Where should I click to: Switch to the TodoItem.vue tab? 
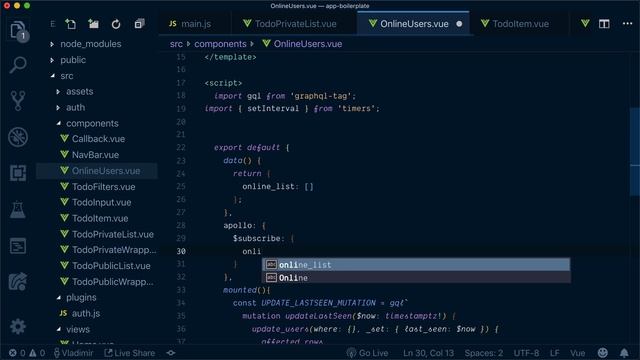point(519,24)
